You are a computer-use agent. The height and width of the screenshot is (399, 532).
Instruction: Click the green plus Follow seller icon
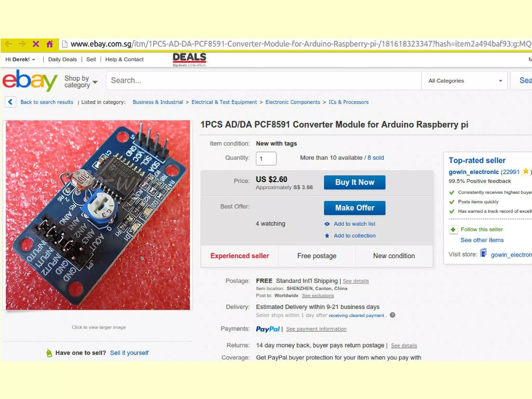point(453,230)
